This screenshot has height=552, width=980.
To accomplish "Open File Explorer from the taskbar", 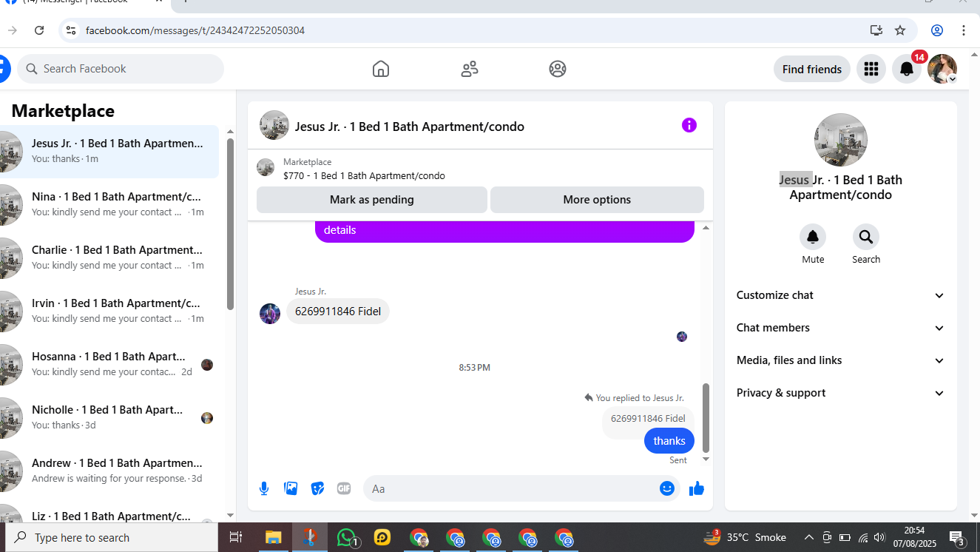I will (x=274, y=538).
